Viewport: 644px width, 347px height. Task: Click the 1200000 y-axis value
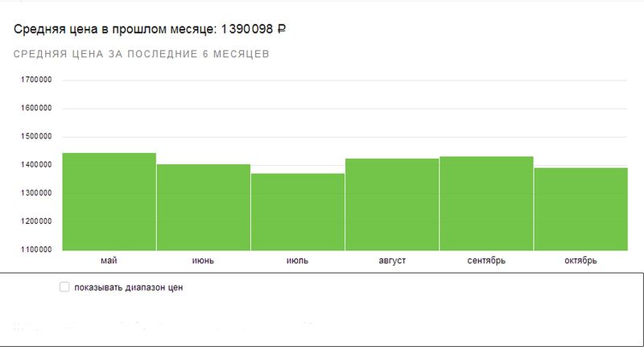(36, 221)
